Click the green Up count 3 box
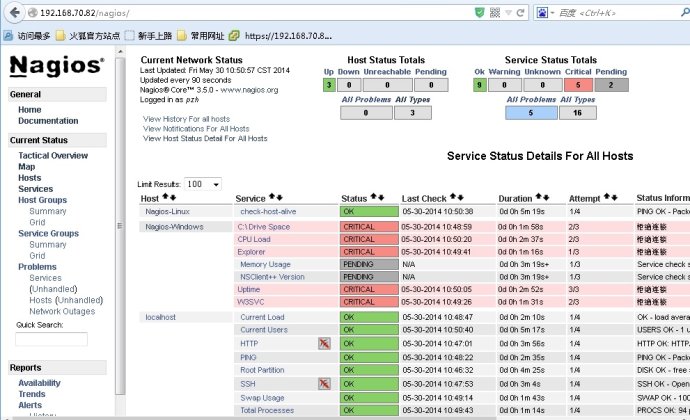Viewport: 690px width, 420px height. pos(329,85)
